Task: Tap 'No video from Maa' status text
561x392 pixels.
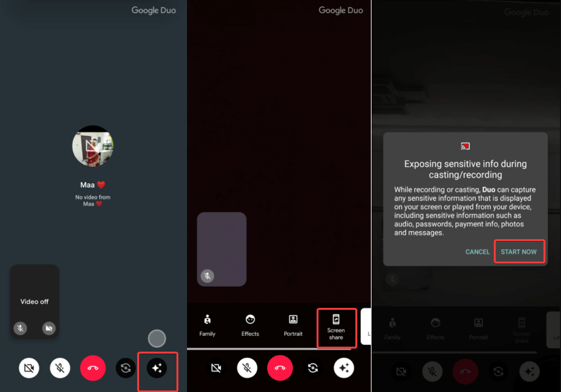Action: point(93,200)
